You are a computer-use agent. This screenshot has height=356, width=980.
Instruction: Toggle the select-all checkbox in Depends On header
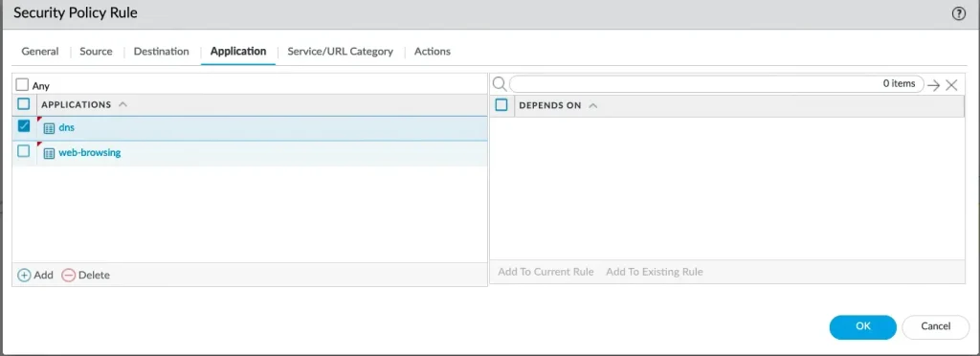501,105
